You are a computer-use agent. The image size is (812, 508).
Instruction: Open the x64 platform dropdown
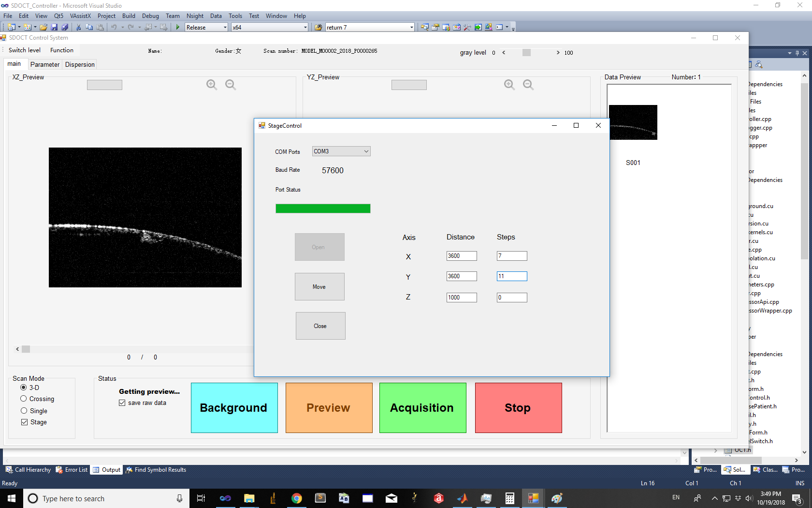click(305, 28)
